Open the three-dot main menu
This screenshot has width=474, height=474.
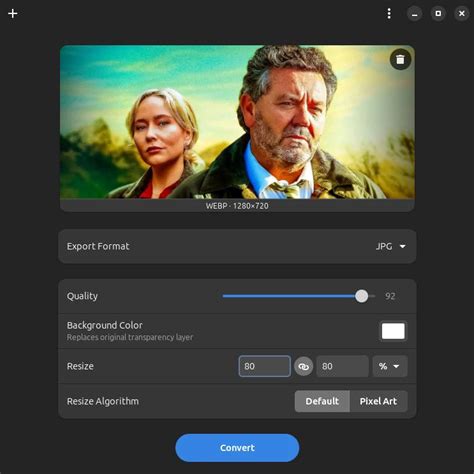click(389, 14)
